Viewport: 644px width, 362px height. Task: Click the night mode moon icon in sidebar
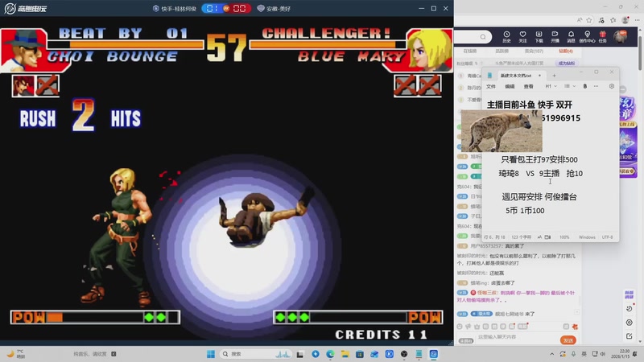point(630,308)
